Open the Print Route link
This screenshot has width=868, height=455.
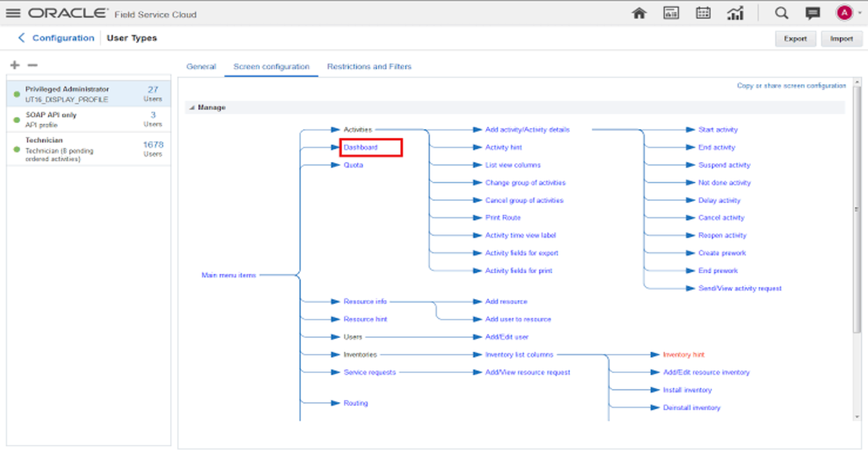[503, 218]
